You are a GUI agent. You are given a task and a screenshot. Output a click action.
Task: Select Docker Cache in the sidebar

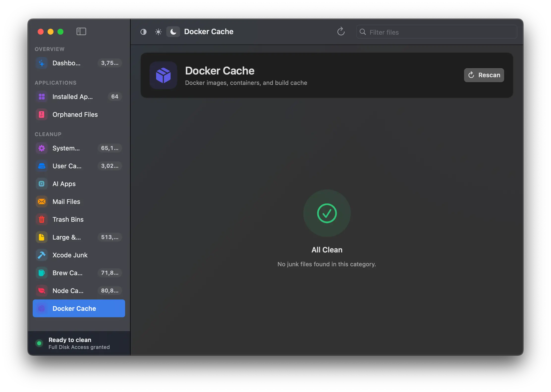click(79, 308)
